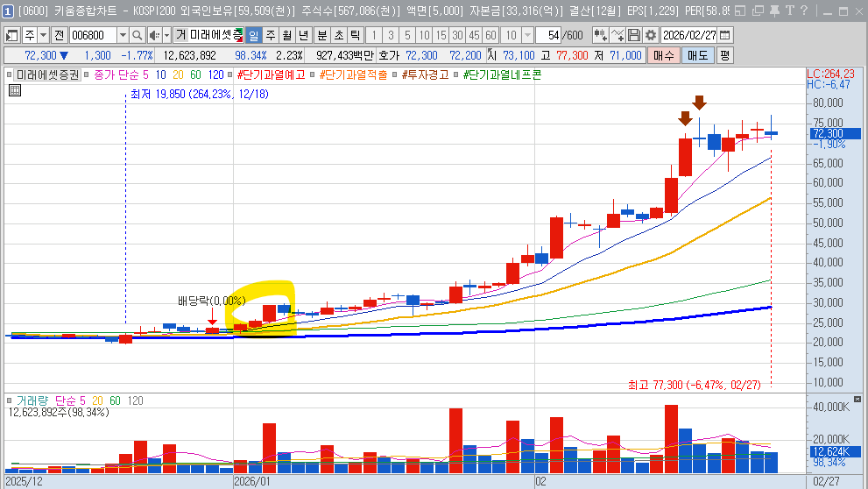Click the help question mark icon

pos(803,11)
